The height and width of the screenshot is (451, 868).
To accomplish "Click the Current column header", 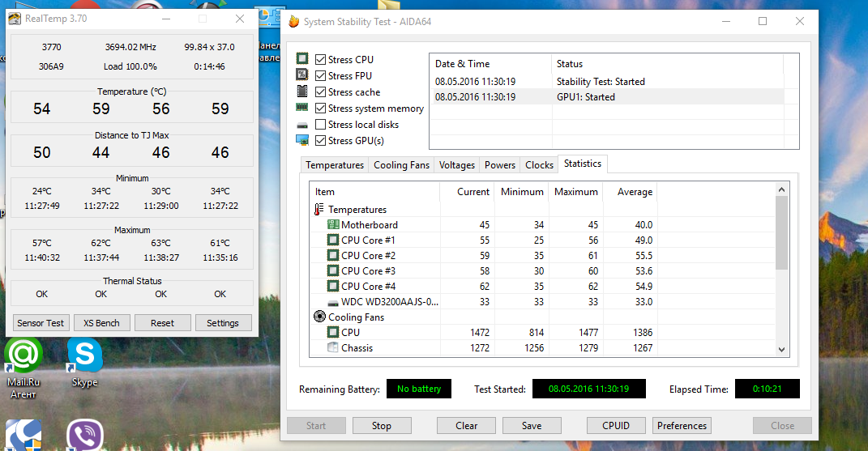I will (x=467, y=192).
